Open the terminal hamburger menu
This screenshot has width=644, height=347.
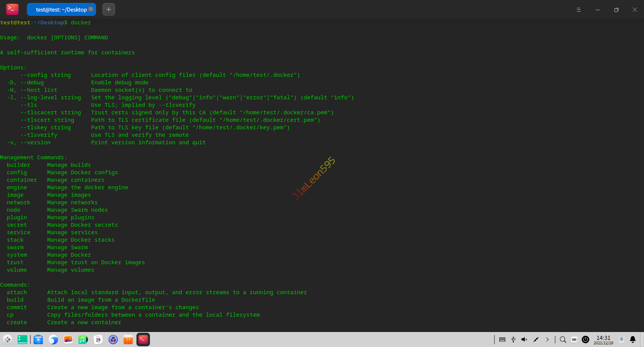pos(578,10)
